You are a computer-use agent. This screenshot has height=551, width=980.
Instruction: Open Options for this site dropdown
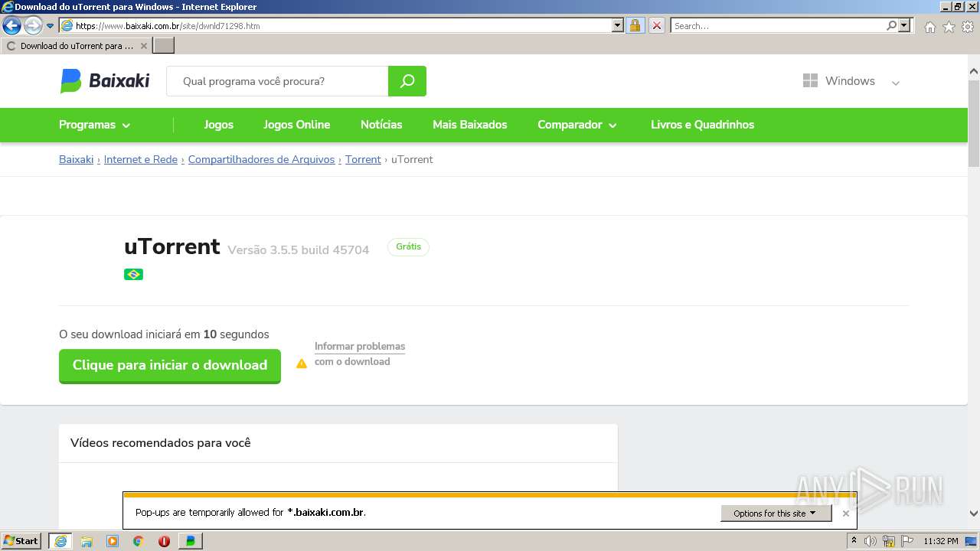click(776, 514)
